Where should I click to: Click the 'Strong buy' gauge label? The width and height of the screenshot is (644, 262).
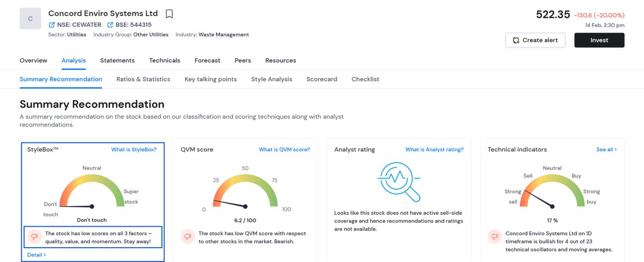pyautogui.click(x=591, y=197)
